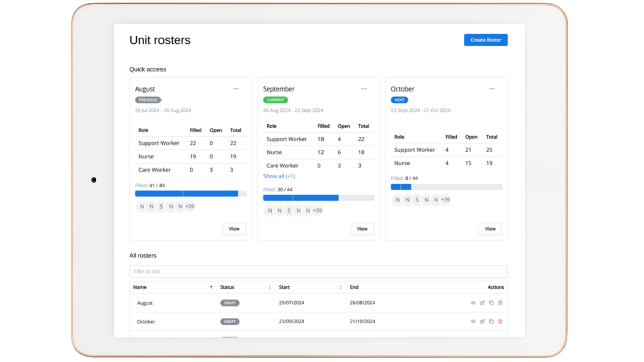Click copy icon in October roster row
The height and width of the screenshot is (362, 644).
[x=491, y=321]
